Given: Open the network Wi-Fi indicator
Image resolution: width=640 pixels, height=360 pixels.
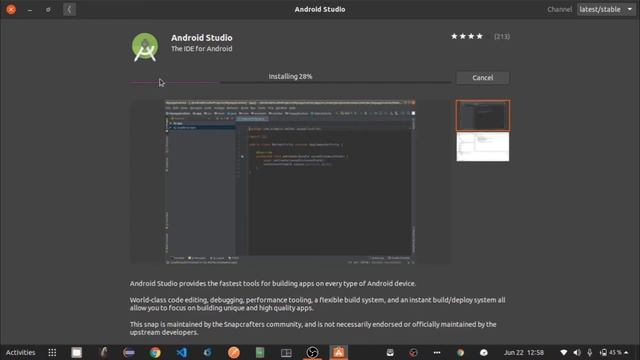Looking at the screenshot, I should coord(564,352).
